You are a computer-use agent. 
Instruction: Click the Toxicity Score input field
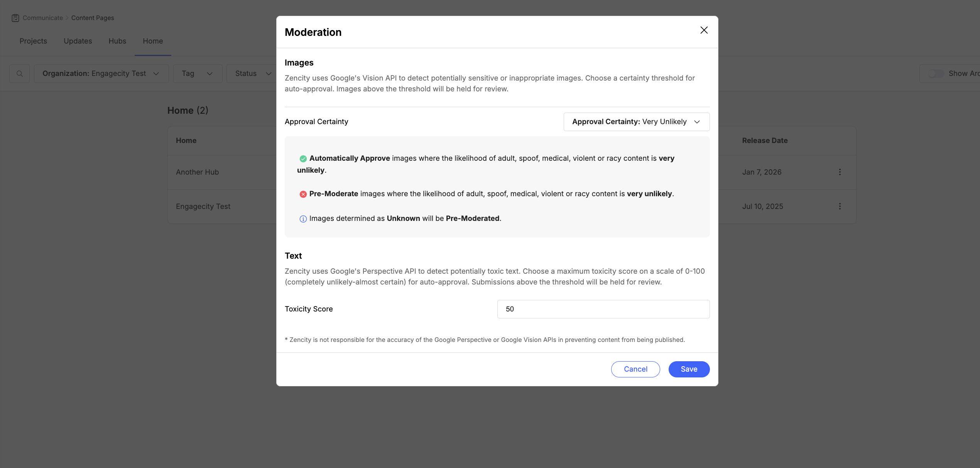click(x=603, y=309)
